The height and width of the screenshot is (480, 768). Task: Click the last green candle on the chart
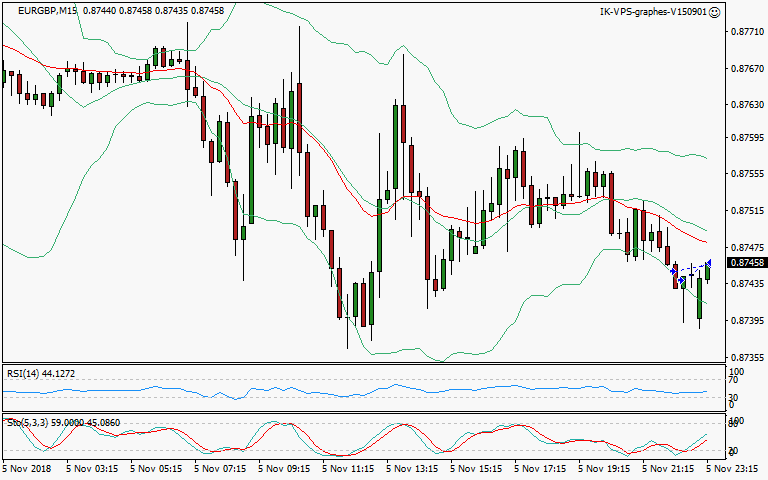707,271
